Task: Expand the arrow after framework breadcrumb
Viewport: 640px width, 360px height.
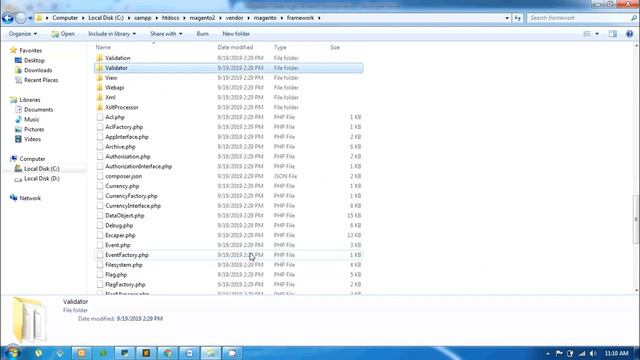Action: [319, 18]
